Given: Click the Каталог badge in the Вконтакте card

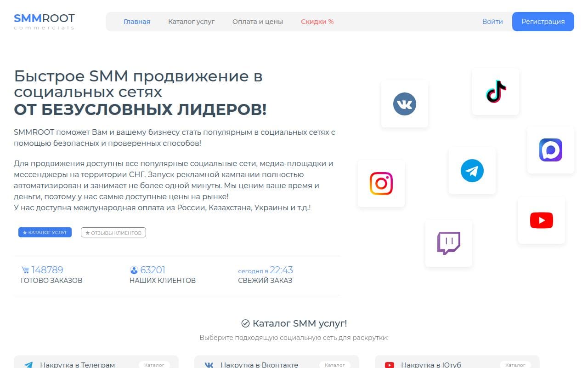Looking at the screenshot, I should tap(335, 365).
